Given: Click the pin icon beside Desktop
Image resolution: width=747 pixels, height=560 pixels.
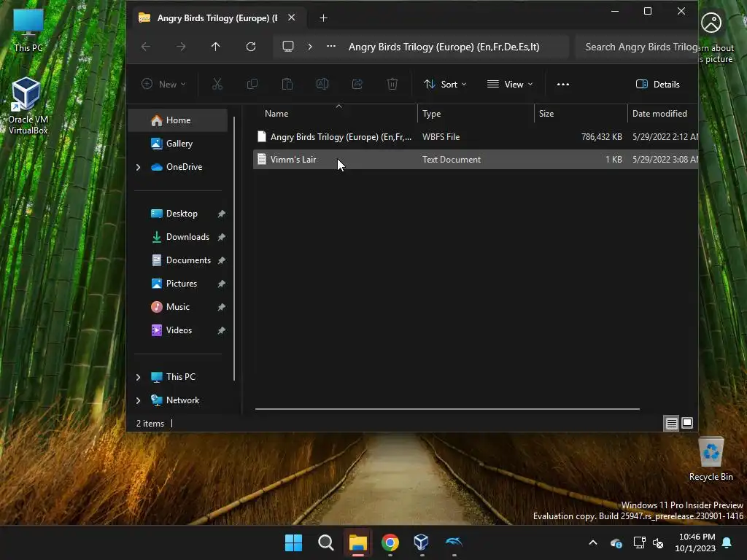Looking at the screenshot, I should (222, 214).
